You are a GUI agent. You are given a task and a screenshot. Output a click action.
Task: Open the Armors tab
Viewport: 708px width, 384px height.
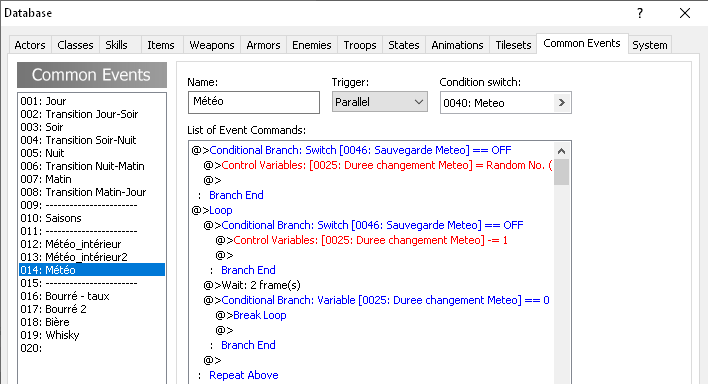(263, 45)
